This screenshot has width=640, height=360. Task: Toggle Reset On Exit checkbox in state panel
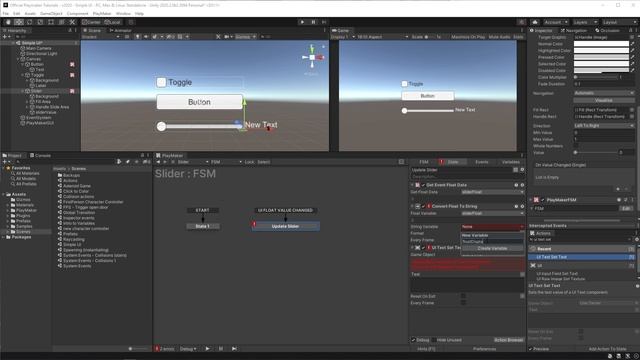pos(463,296)
